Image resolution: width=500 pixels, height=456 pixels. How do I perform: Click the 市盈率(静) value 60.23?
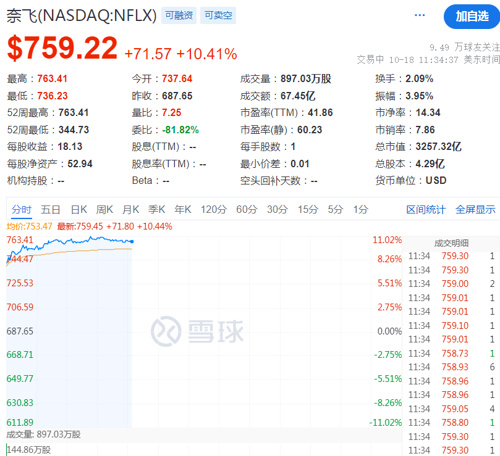pyautogui.click(x=310, y=130)
